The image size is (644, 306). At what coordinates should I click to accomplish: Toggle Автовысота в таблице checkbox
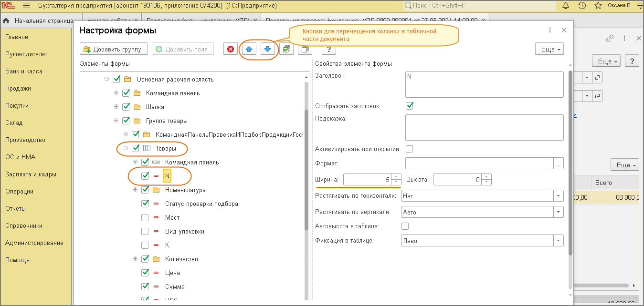point(405,226)
